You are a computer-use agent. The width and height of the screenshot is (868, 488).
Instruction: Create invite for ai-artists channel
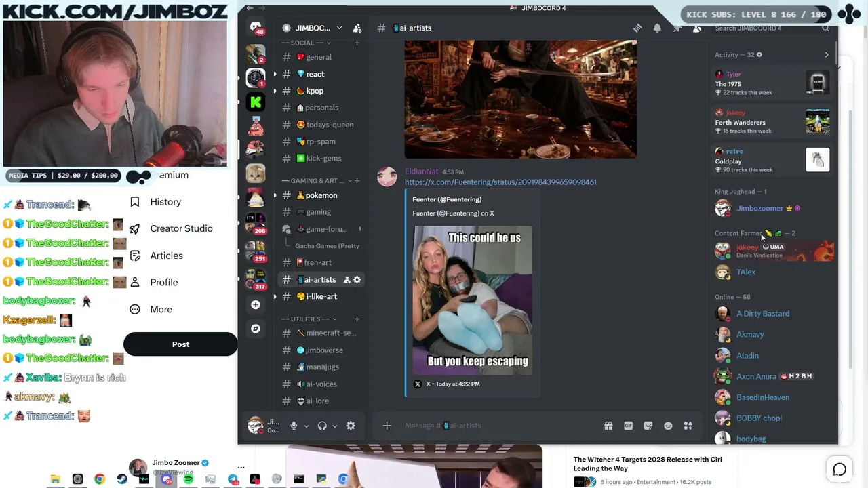click(x=347, y=280)
